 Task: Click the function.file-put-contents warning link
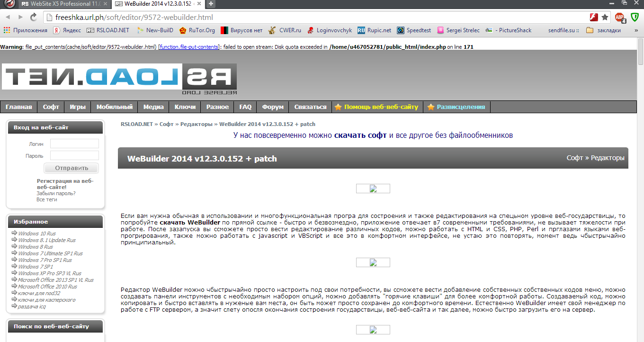[x=189, y=47]
